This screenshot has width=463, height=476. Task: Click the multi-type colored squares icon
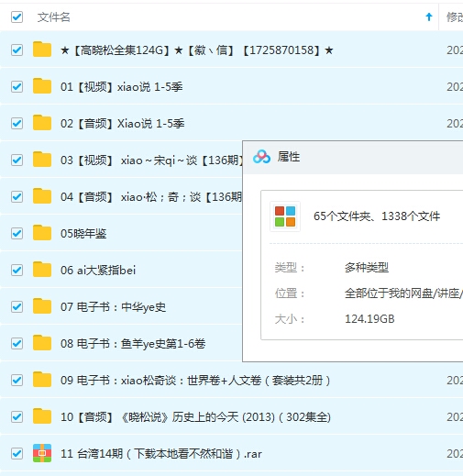285,216
